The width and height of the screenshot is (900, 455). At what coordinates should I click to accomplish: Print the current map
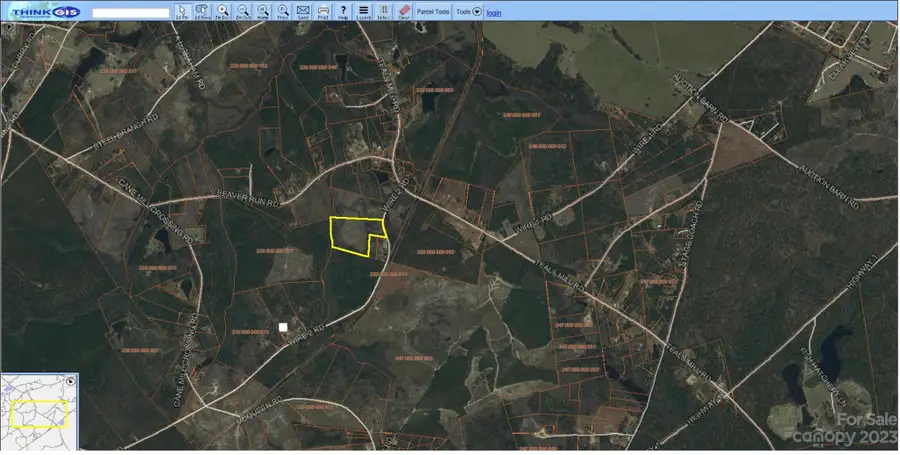tap(323, 11)
